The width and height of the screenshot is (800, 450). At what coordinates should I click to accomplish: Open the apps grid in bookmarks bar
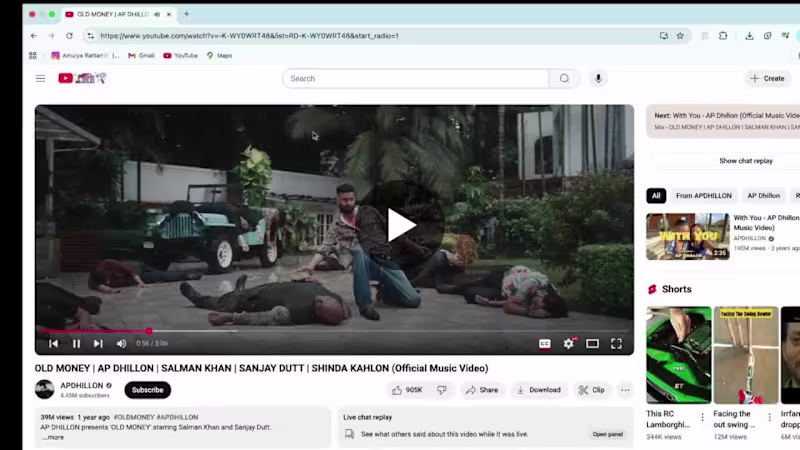[33, 56]
